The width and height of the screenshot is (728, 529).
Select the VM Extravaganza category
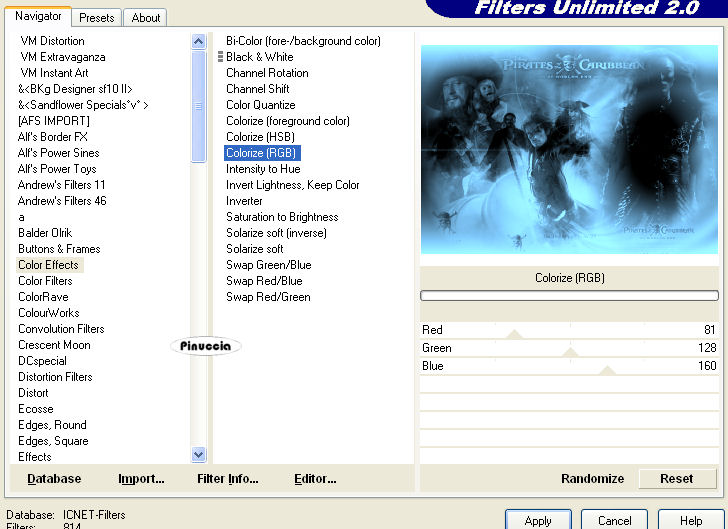point(63,57)
